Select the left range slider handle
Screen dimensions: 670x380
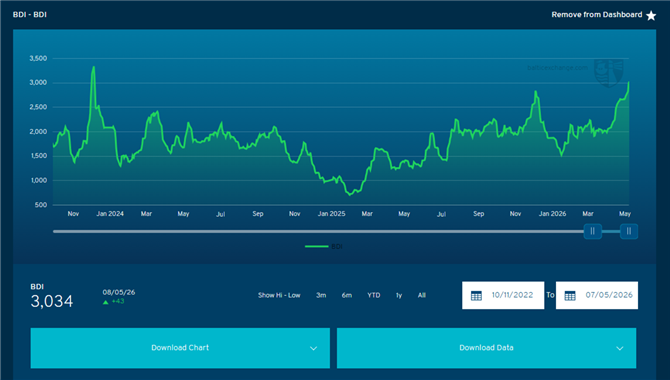593,231
